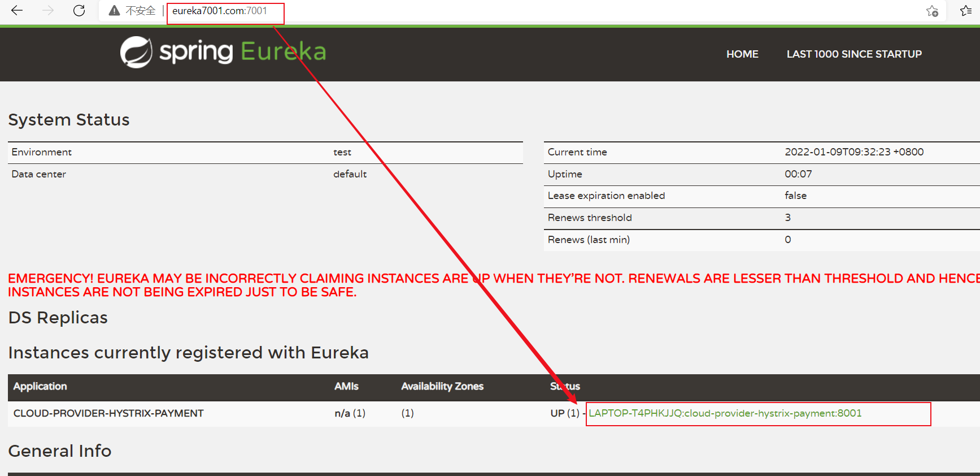This screenshot has height=476, width=980.
Task: Select the CLOUD-PROVIDER-HYSTRIX-PAYMENT application cell
Action: (108, 413)
